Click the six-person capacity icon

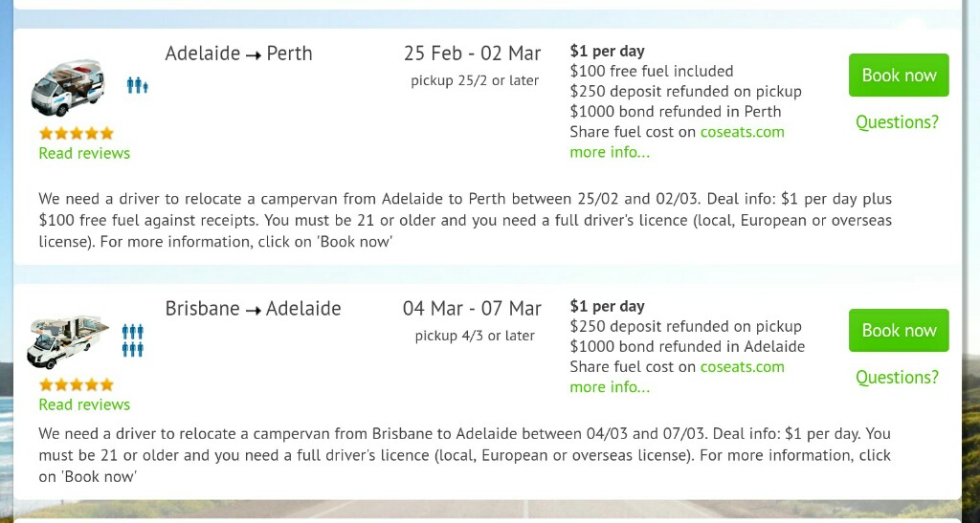tap(133, 340)
